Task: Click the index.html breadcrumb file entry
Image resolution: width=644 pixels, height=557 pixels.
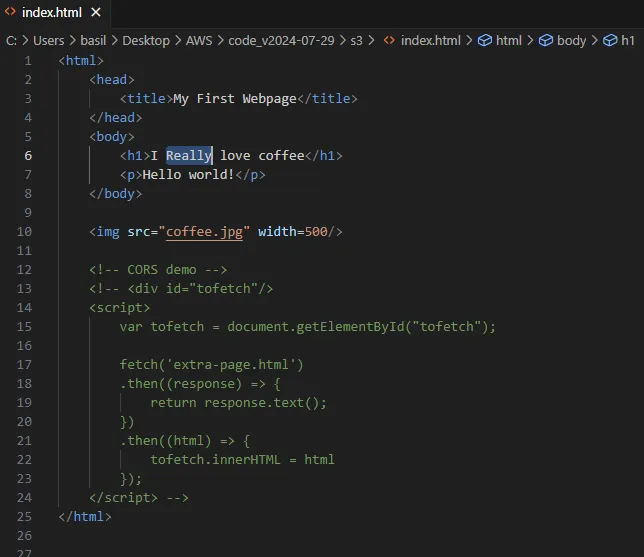Action: click(430, 40)
